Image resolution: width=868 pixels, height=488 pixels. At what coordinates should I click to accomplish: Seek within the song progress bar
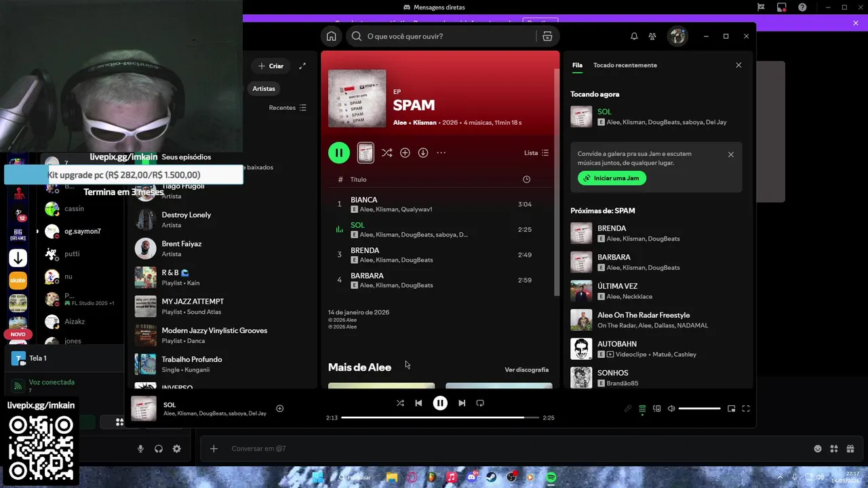440,418
